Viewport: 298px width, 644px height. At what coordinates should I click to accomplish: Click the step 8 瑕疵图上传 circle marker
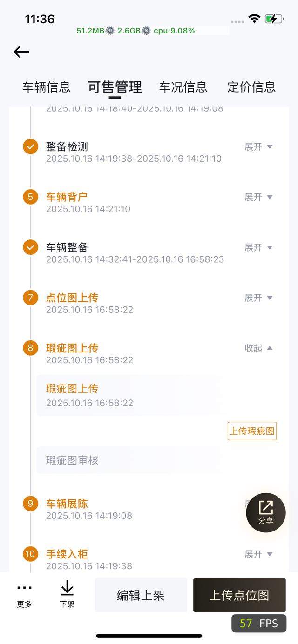pos(30,347)
